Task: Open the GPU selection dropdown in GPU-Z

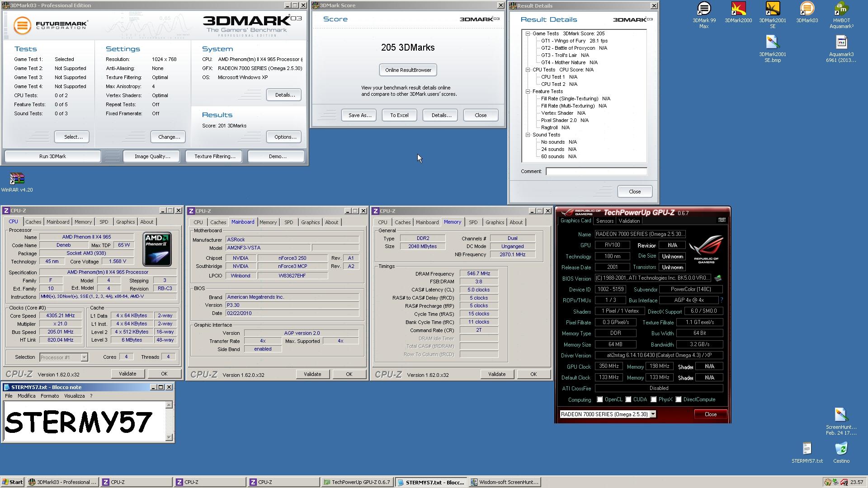Action: point(653,414)
